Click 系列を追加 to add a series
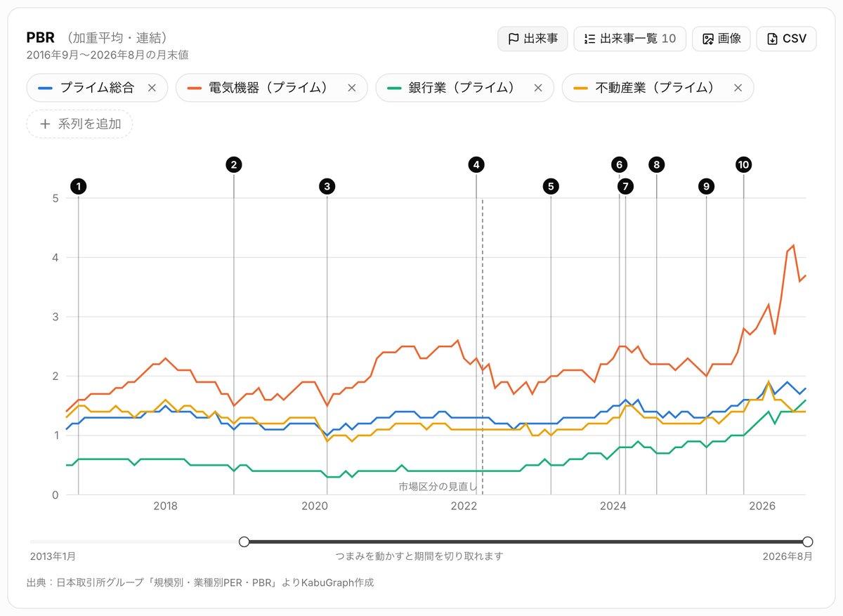 pos(80,124)
